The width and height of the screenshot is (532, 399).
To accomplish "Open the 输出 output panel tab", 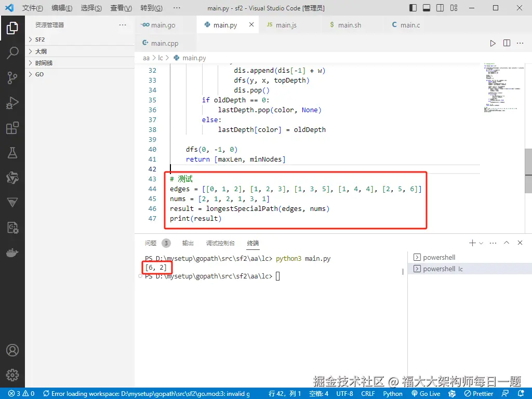I will [x=188, y=243].
